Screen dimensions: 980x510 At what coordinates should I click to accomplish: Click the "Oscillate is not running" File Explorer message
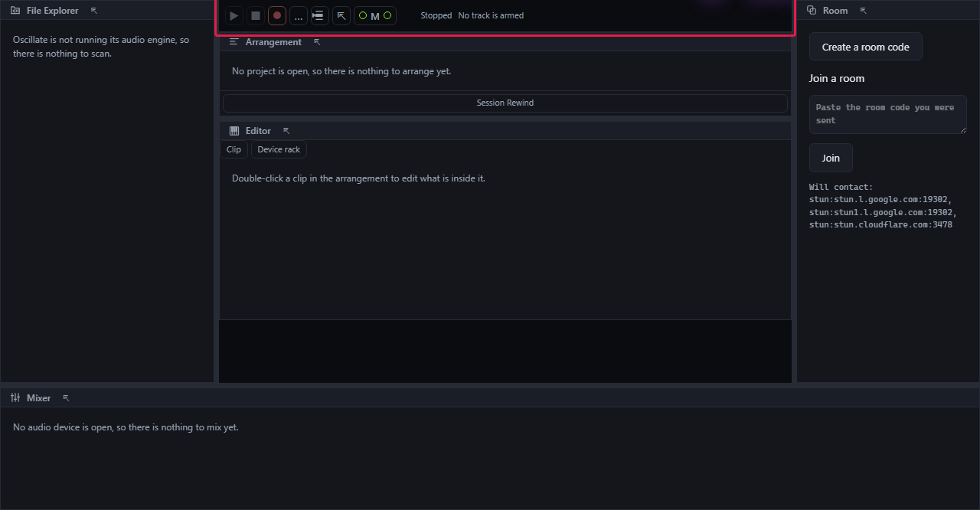click(101, 47)
